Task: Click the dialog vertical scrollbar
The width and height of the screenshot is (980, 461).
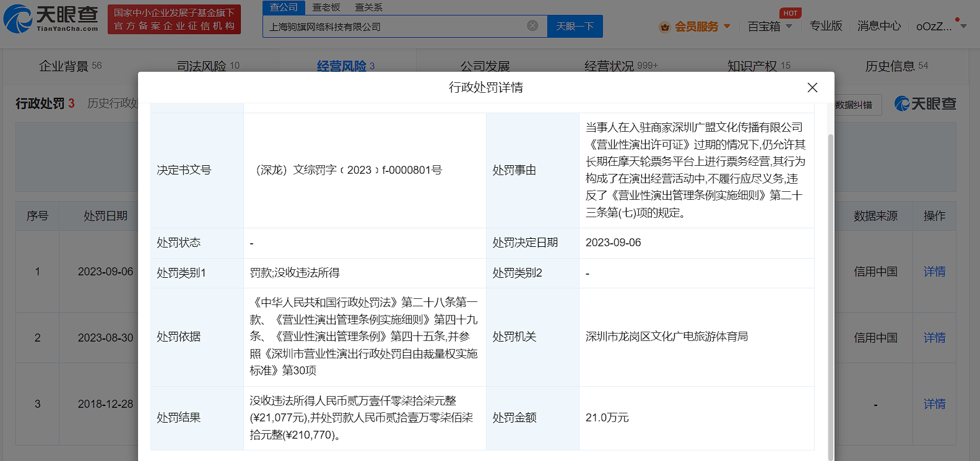Action: point(831,297)
